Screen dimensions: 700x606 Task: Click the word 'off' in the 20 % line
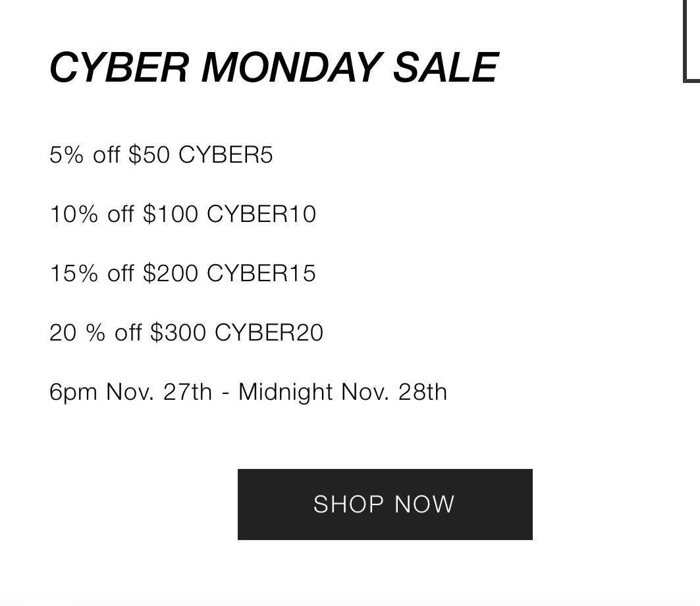(128, 333)
